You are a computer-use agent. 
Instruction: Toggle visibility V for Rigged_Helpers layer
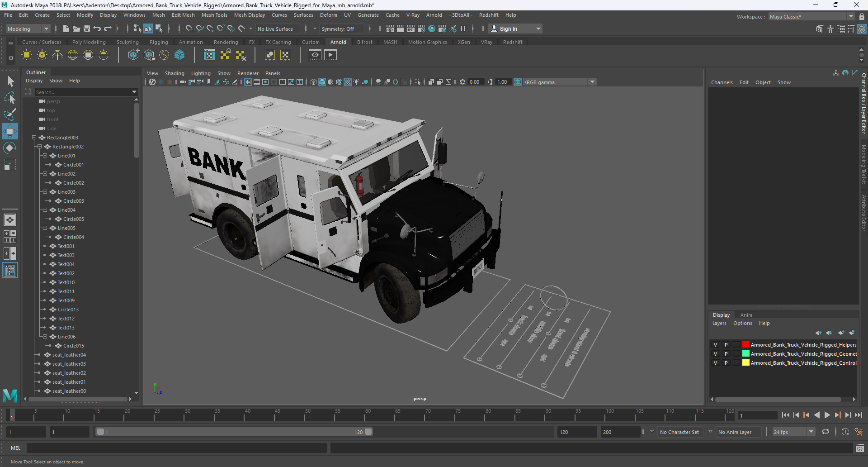click(x=715, y=345)
